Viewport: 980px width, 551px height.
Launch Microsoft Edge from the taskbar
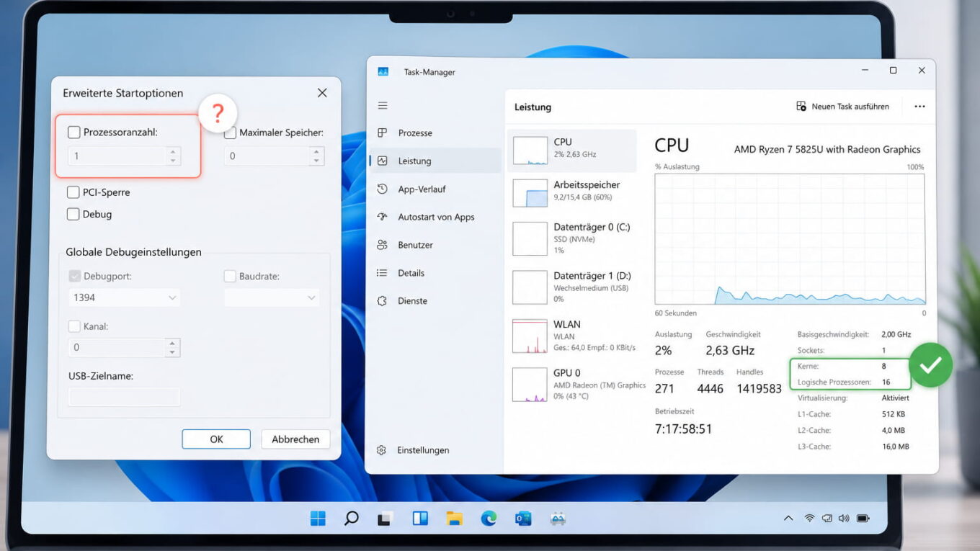click(489, 519)
